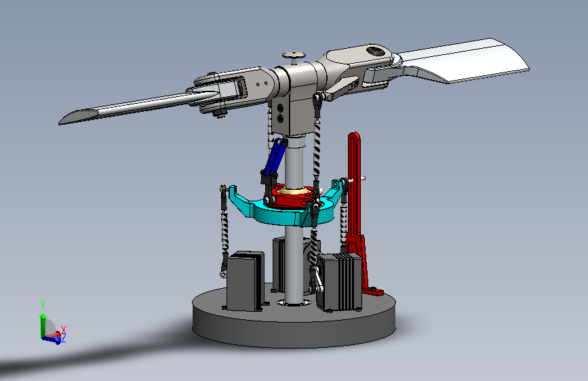Select the finned servo box on the right

(x=339, y=281)
